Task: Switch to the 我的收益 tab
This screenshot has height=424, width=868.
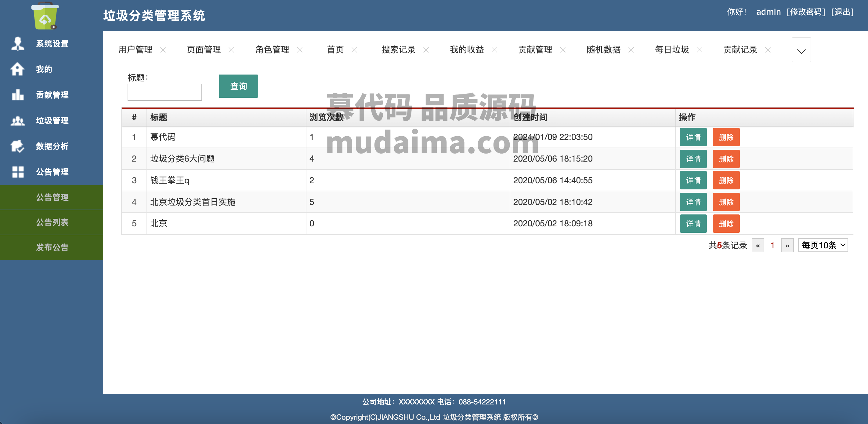Action: tap(467, 50)
